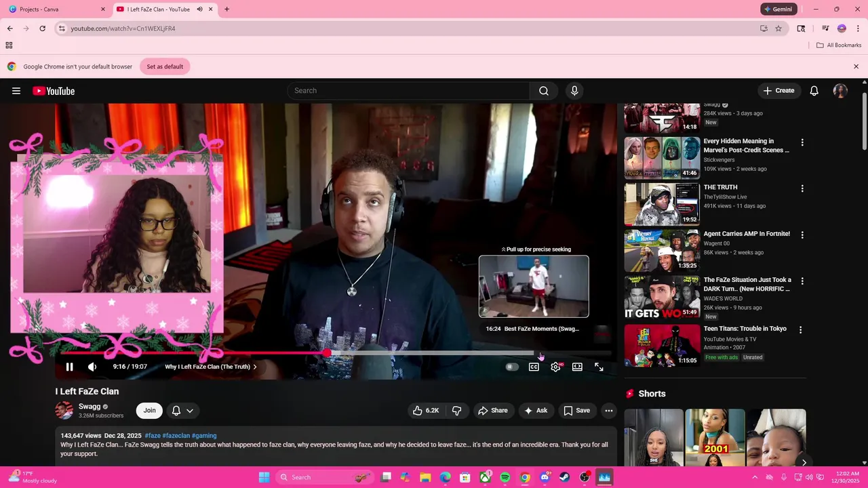Open the #gaming hashtag link

pos(204,436)
